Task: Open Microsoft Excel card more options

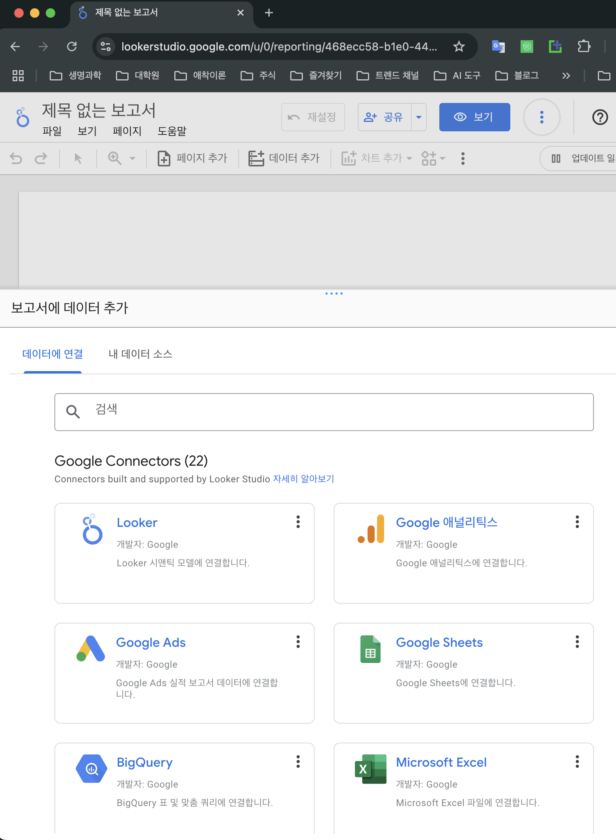Action: (577, 762)
